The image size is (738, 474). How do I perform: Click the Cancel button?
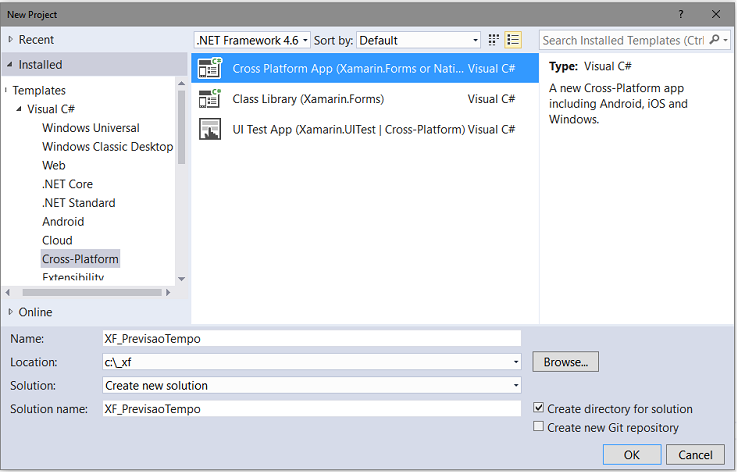pyautogui.click(x=695, y=454)
